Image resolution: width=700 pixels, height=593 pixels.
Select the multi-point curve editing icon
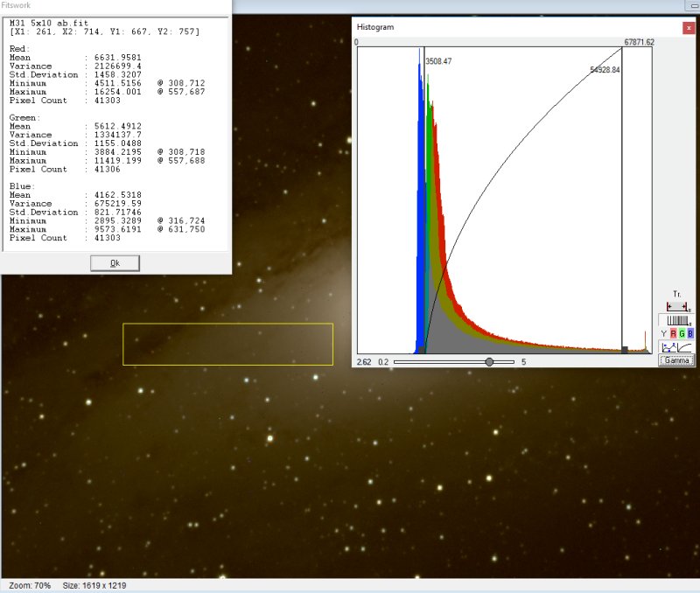tap(668, 347)
